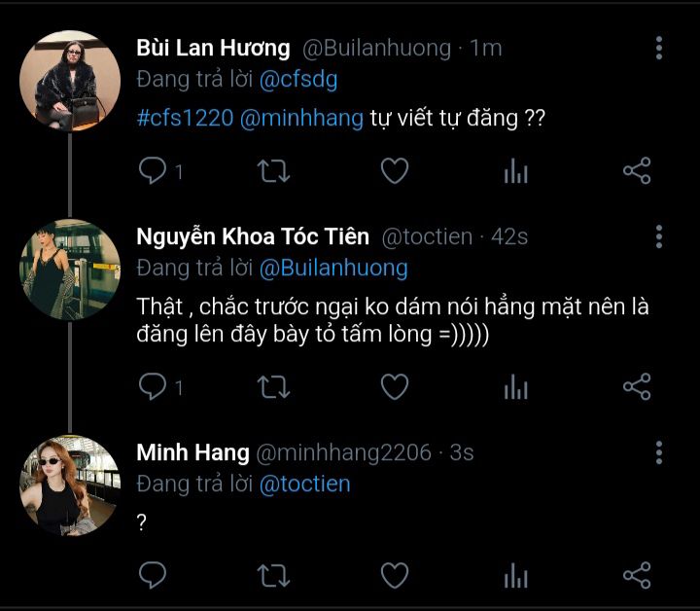Open Bùi Lan Hương's profile picture
700x611 pixels.
coord(70,80)
